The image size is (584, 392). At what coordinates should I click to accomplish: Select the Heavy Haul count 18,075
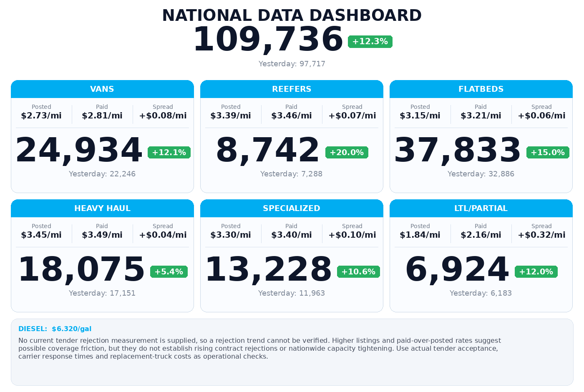coord(81,269)
